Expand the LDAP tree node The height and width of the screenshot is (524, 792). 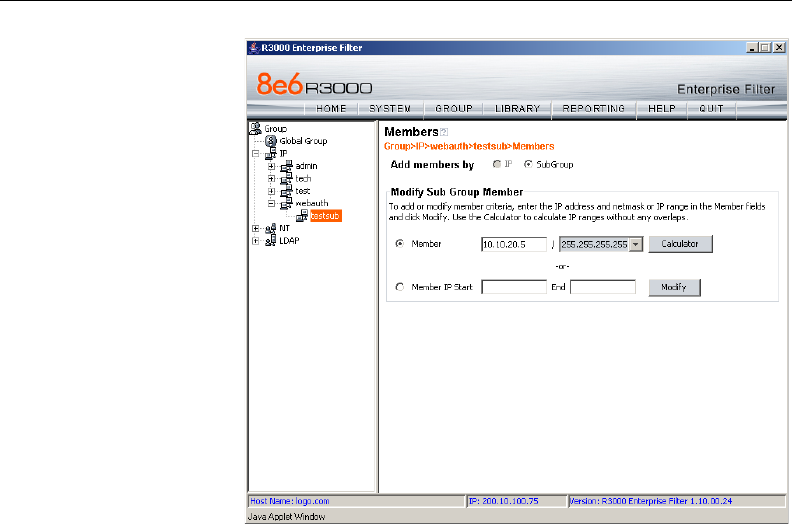[x=256, y=241]
